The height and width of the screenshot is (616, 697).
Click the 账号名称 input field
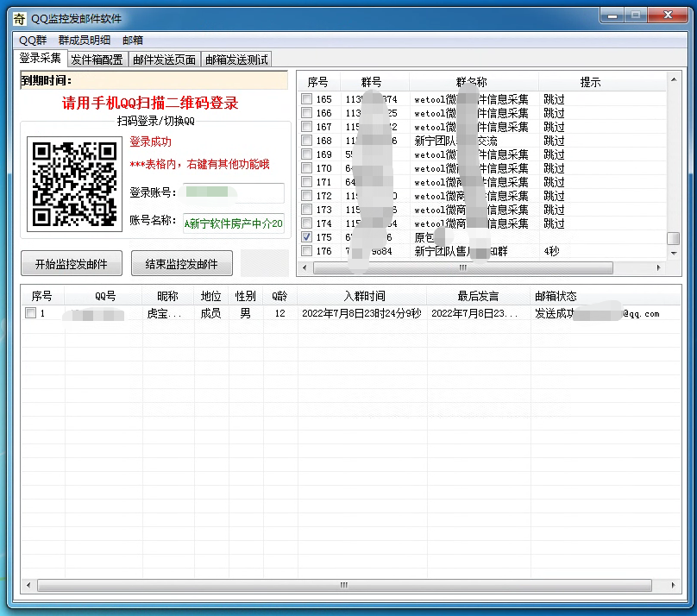pos(234,223)
